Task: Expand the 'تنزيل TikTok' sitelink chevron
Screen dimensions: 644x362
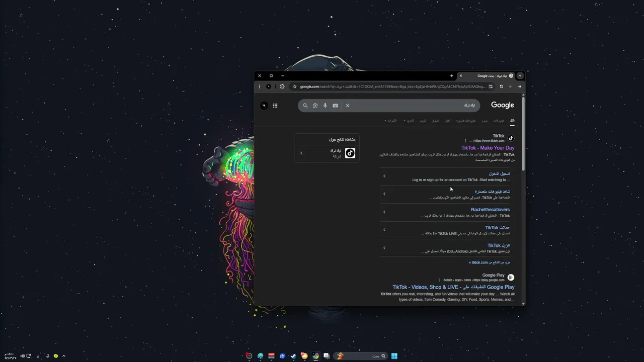Action: 384,248
